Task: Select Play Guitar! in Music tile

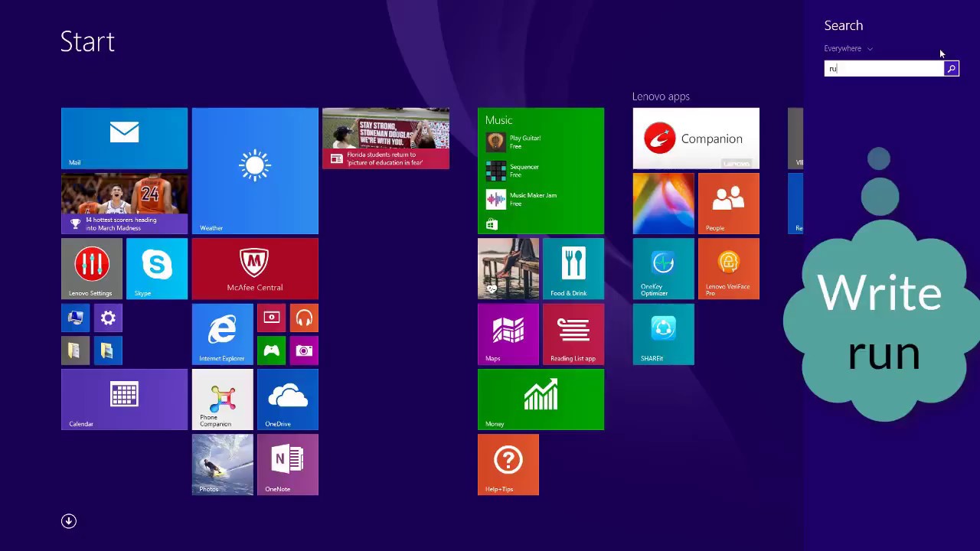Action: (514, 142)
